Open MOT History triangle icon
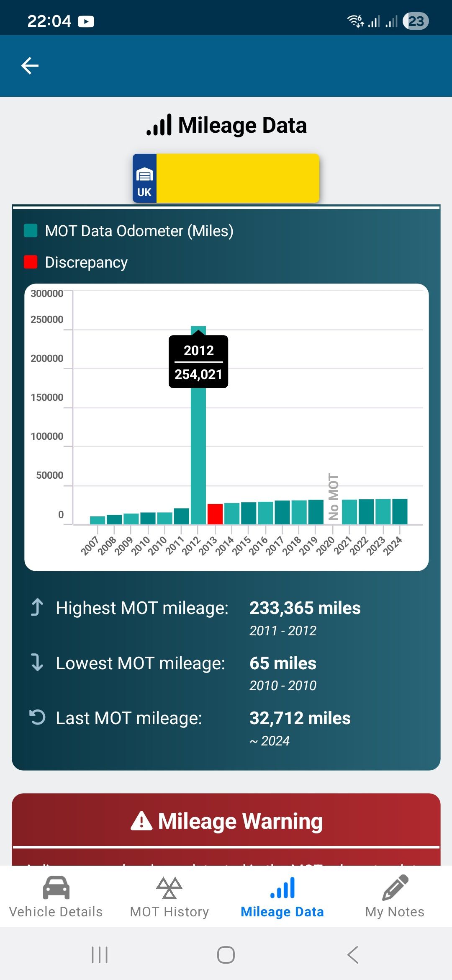 (x=169, y=887)
